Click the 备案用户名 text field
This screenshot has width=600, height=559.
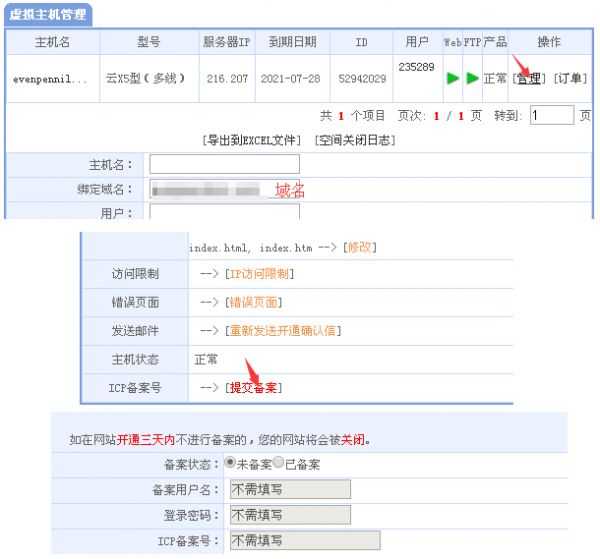pos(290,489)
